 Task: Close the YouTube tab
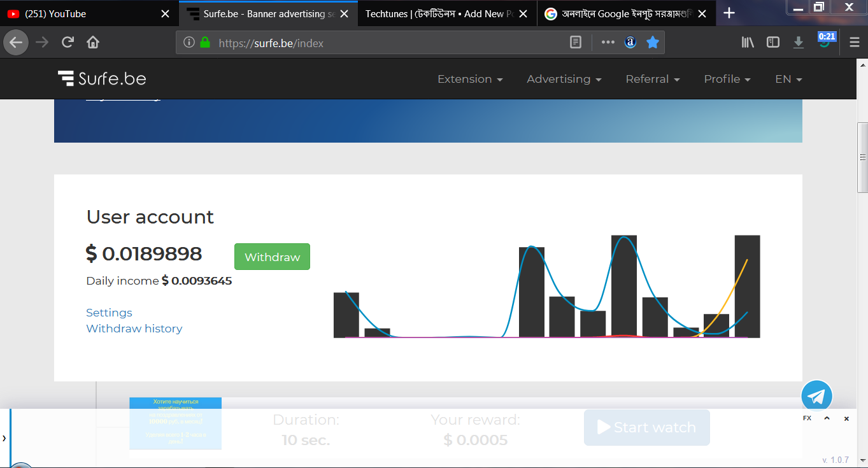(165, 13)
